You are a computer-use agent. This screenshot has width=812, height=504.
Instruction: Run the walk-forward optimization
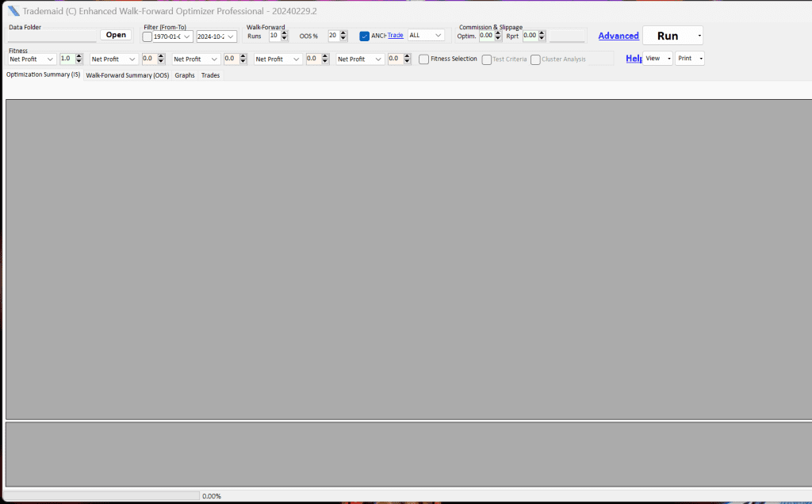tap(667, 36)
